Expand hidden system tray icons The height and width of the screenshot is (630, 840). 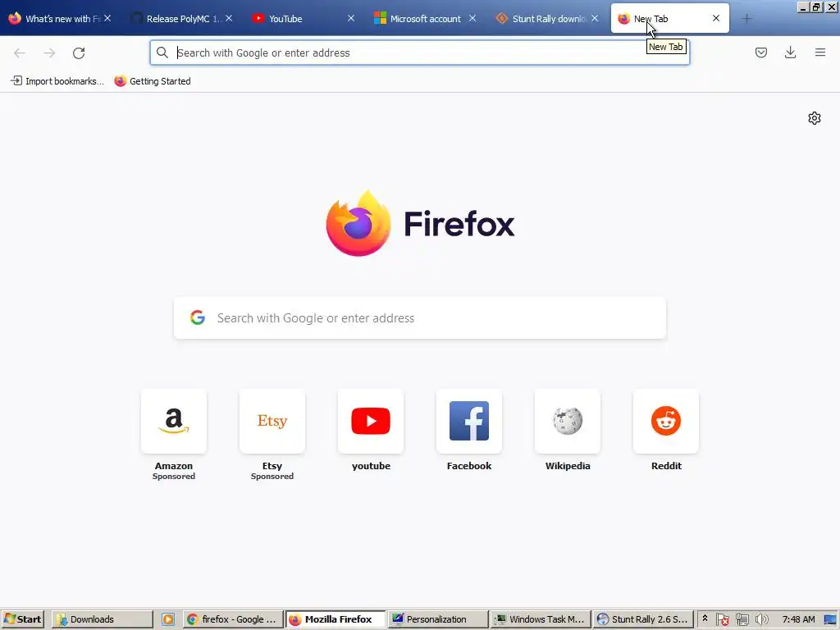click(705, 619)
